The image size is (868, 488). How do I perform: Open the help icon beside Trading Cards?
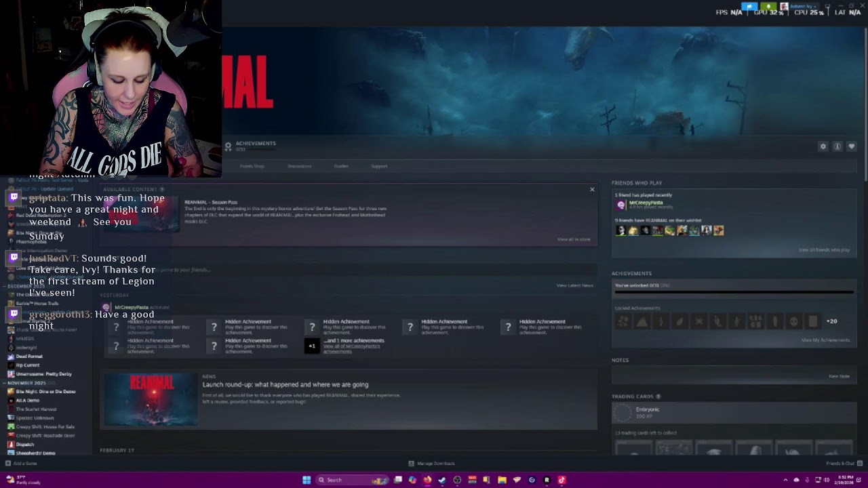pos(658,396)
